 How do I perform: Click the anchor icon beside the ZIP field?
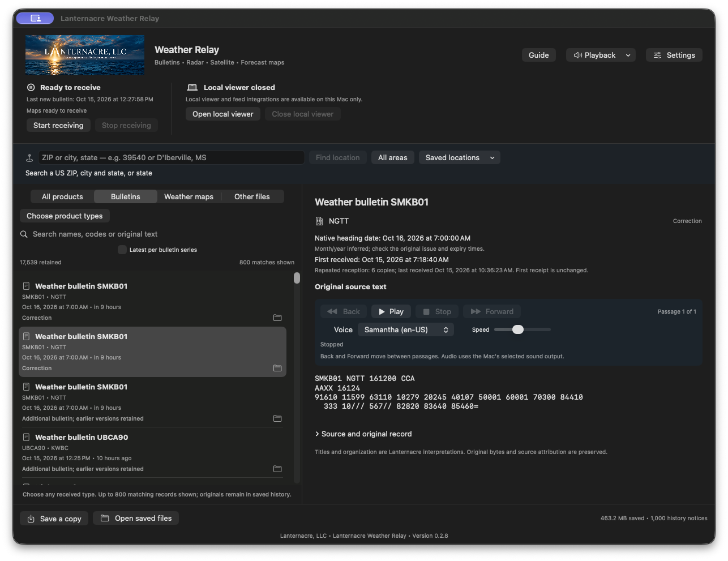pyautogui.click(x=29, y=158)
